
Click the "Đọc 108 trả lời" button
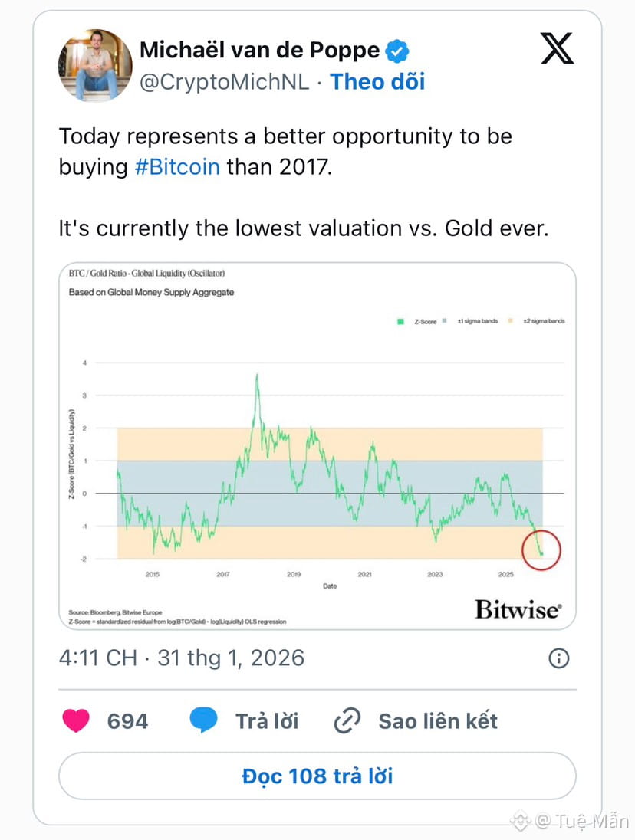pyautogui.click(x=317, y=776)
